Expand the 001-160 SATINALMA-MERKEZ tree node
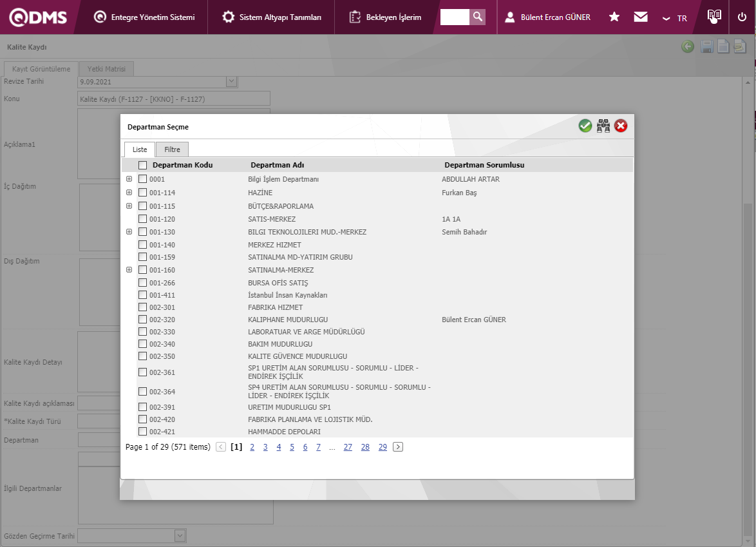Viewport: 756px width, 547px height. 129,270
